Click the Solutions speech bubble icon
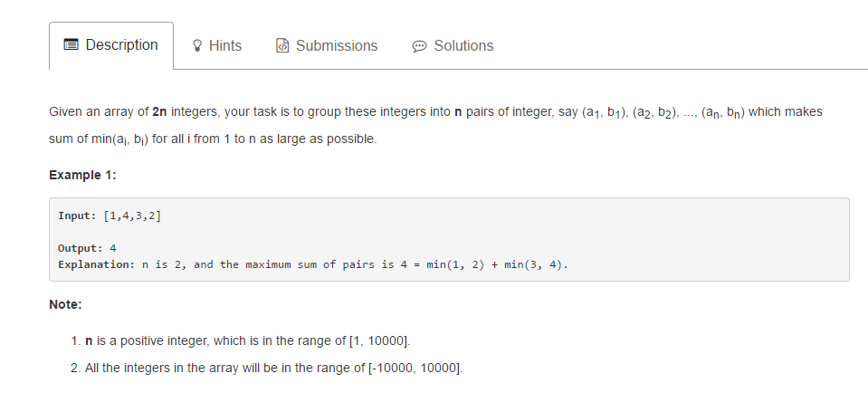868x393 pixels. pos(420,46)
